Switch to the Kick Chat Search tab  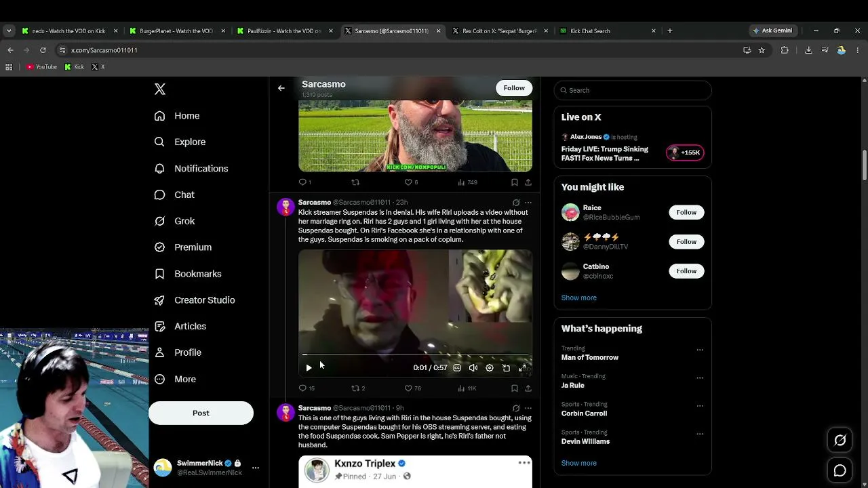pos(608,30)
